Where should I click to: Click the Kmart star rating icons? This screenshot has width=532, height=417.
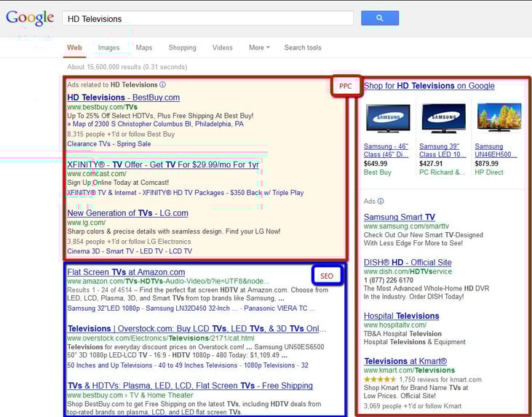tap(380, 379)
